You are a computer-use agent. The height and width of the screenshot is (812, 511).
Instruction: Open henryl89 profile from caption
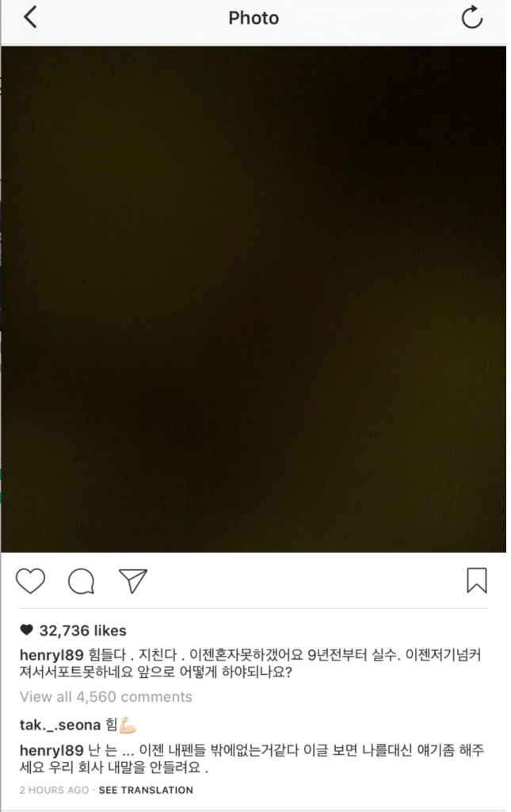[51, 654]
